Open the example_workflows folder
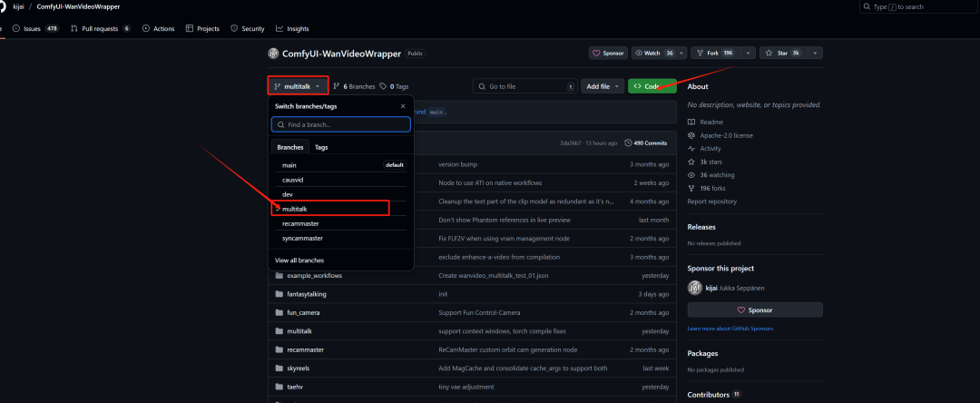This screenshot has width=980, height=403. [314, 276]
